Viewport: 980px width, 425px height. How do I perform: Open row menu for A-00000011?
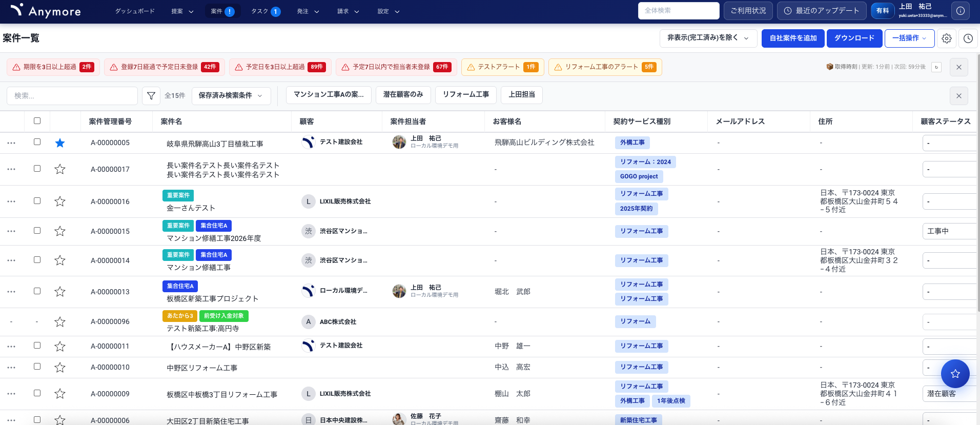point(11,347)
